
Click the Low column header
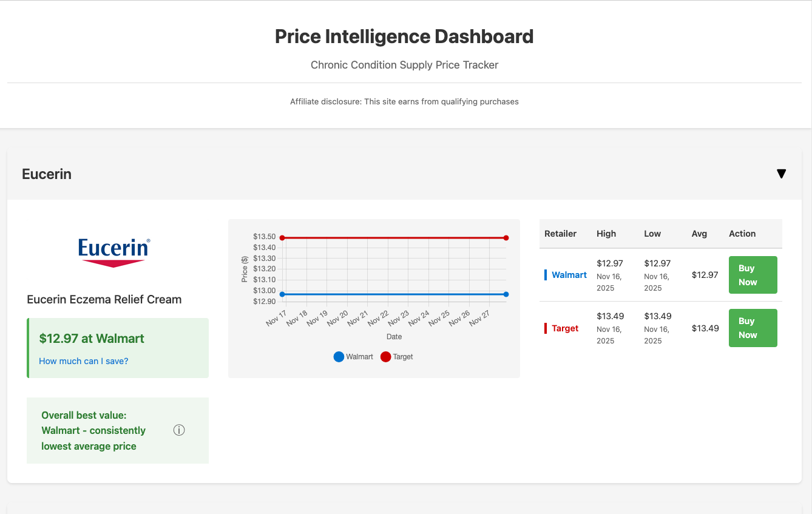tap(652, 234)
